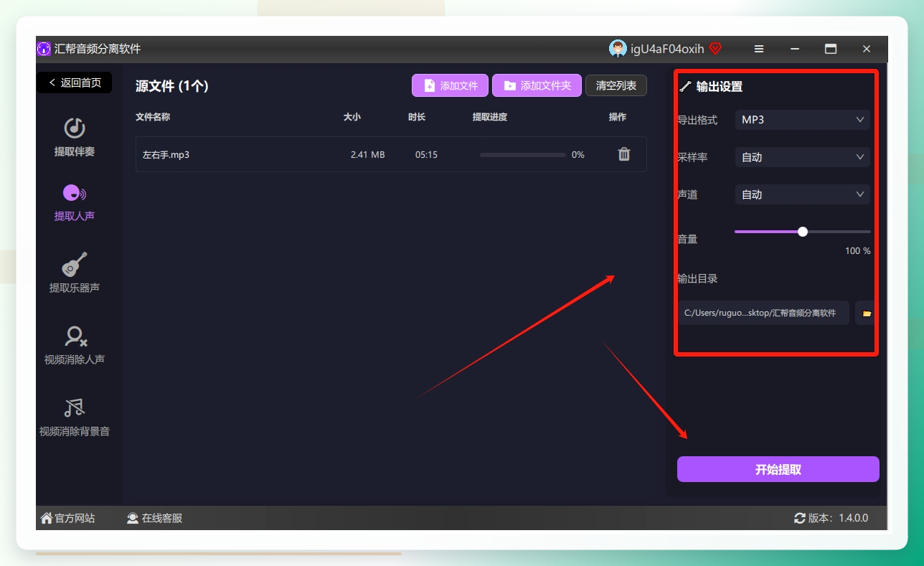This screenshot has width=924, height=566.
Task: Click 添加文件 to add a file
Action: (x=451, y=85)
